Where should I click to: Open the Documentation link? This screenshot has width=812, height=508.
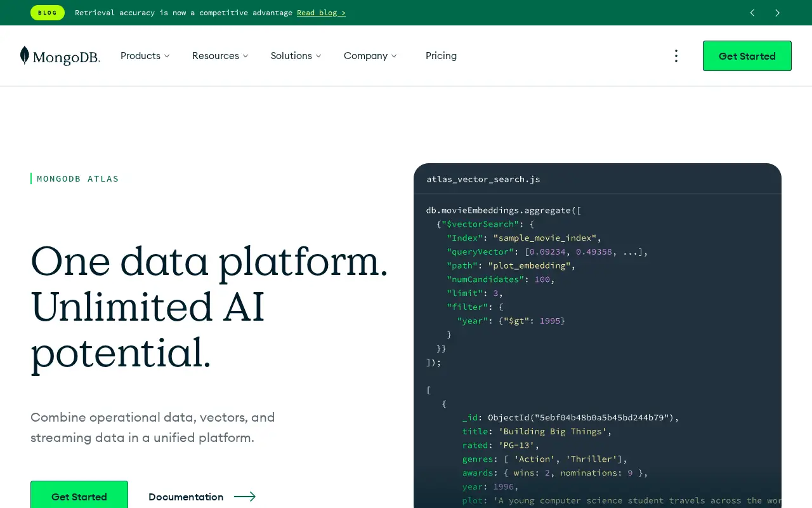[x=186, y=497]
